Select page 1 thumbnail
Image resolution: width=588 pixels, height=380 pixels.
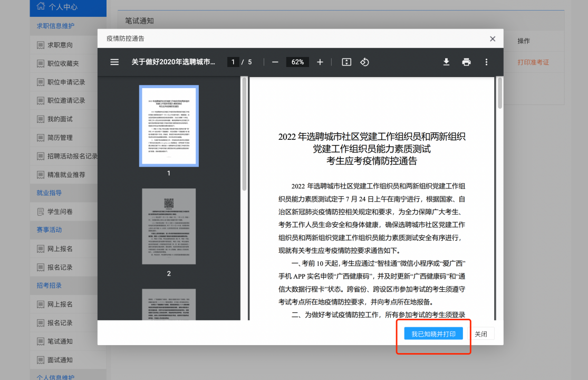pos(169,126)
